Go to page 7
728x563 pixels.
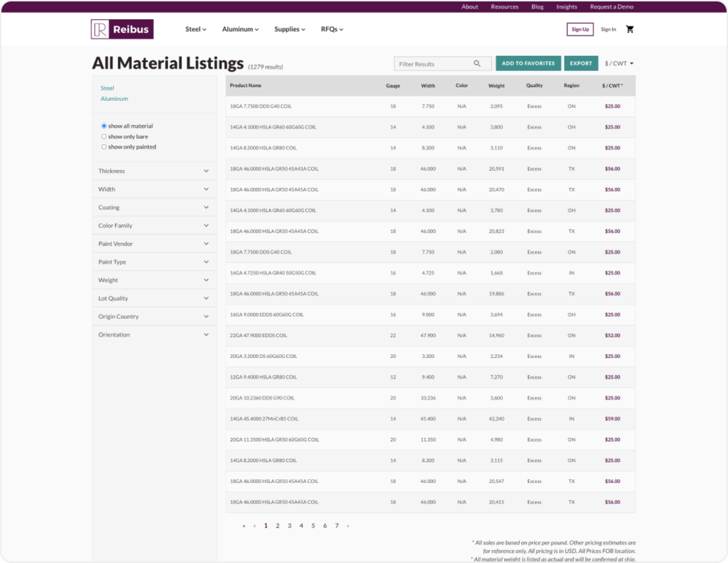coord(337,525)
